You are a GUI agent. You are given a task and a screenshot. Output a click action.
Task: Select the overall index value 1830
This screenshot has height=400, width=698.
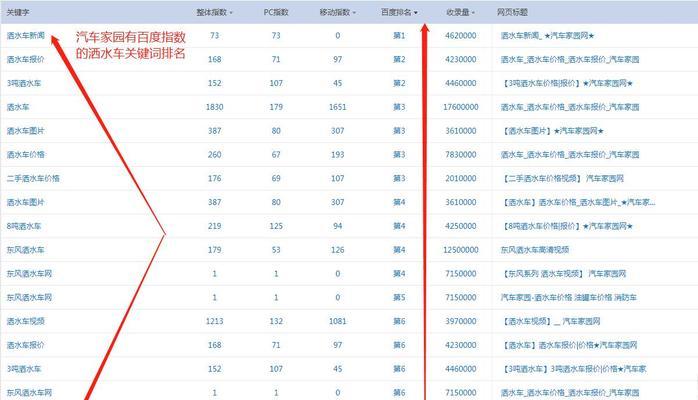(x=215, y=107)
